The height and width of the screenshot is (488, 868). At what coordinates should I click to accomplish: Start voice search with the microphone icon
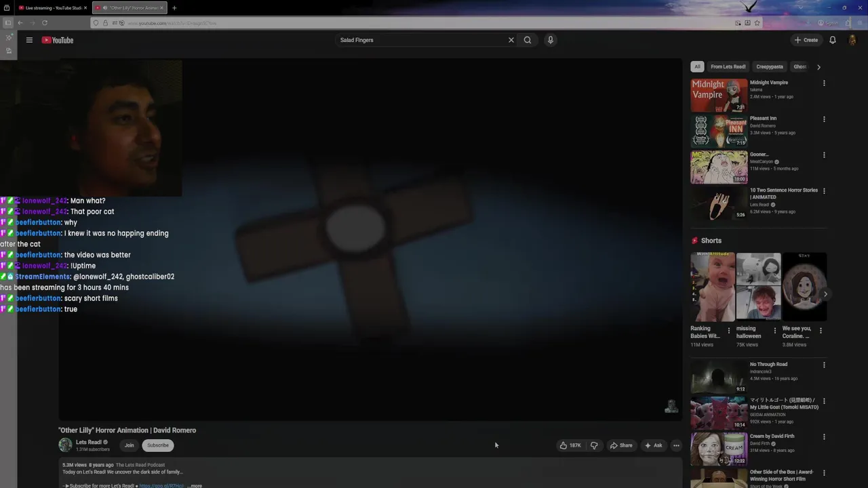(x=551, y=40)
